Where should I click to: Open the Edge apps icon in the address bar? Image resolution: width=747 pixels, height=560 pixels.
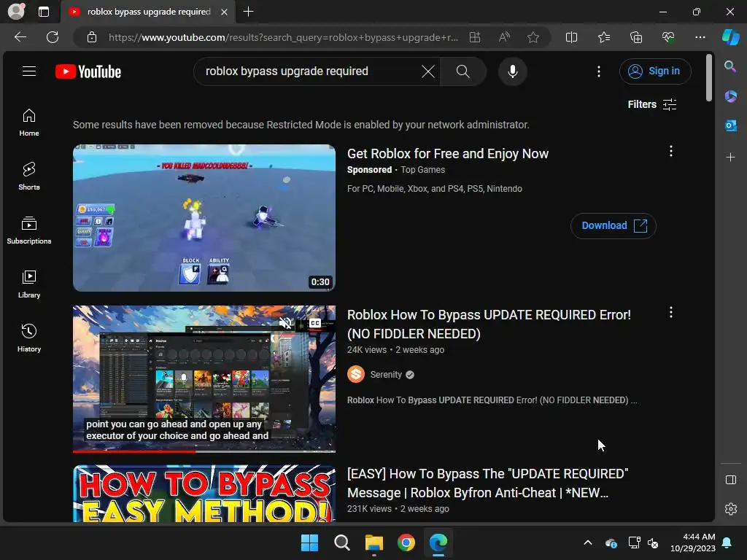[475, 37]
